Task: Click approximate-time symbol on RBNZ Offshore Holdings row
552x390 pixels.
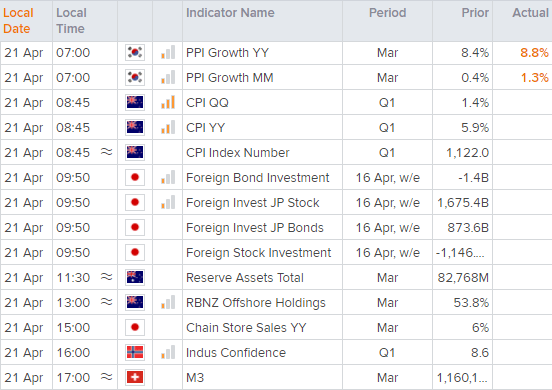Action: click(x=106, y=302)
